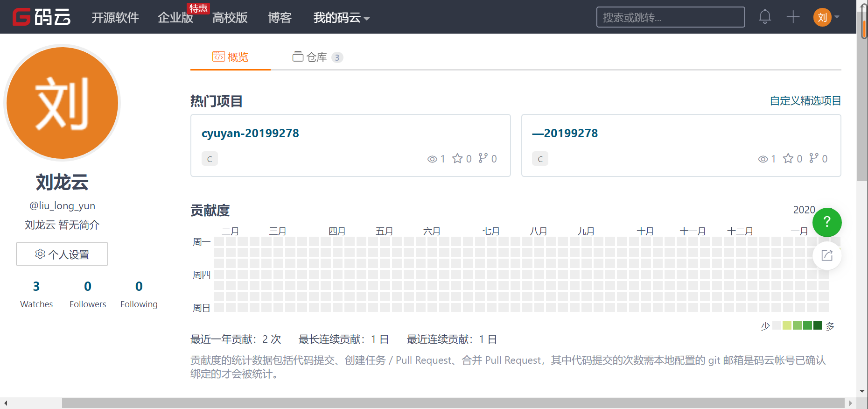868x409 pixels.
Task: Click the large 刘 profile avatar
Action: coord(62,103)
